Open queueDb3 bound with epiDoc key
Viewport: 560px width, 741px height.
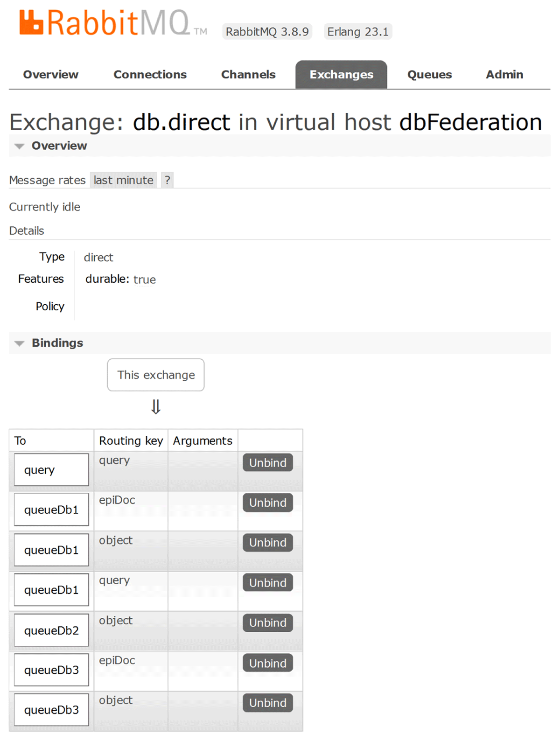[x=51, y=670]
